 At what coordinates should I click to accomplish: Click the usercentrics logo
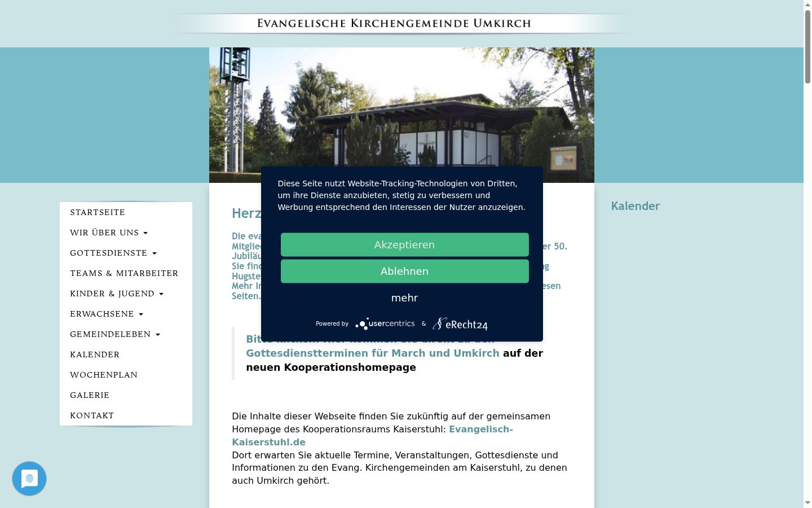tap(385, 323)
